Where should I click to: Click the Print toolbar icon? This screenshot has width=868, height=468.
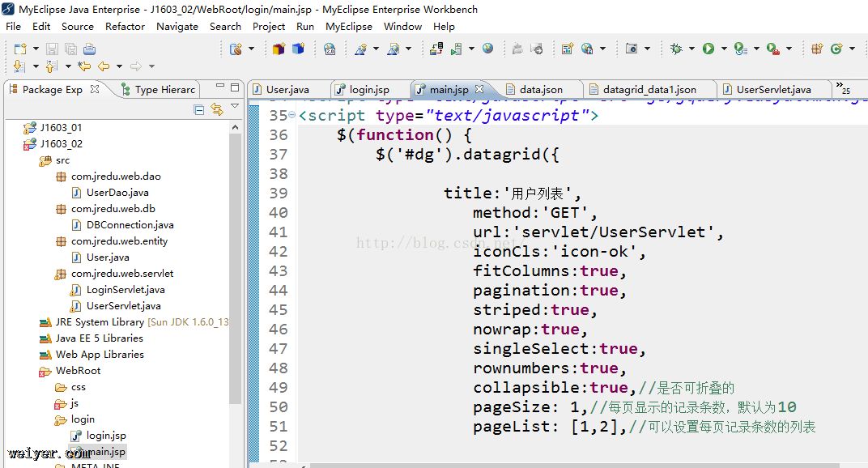(x=89, y=49)
